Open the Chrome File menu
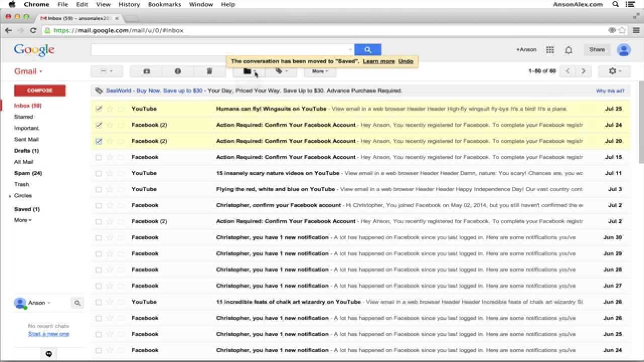Screen dimensions: 644x362 [x=63, y=5]
